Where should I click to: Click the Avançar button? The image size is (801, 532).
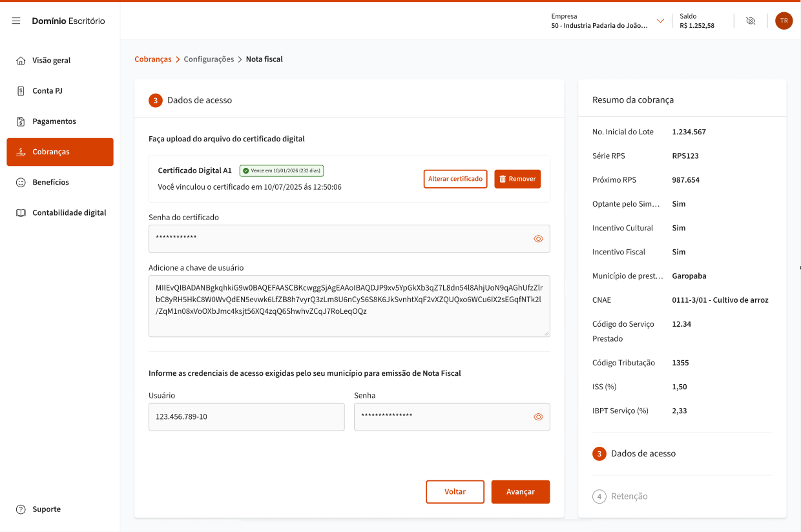point(520,492)
